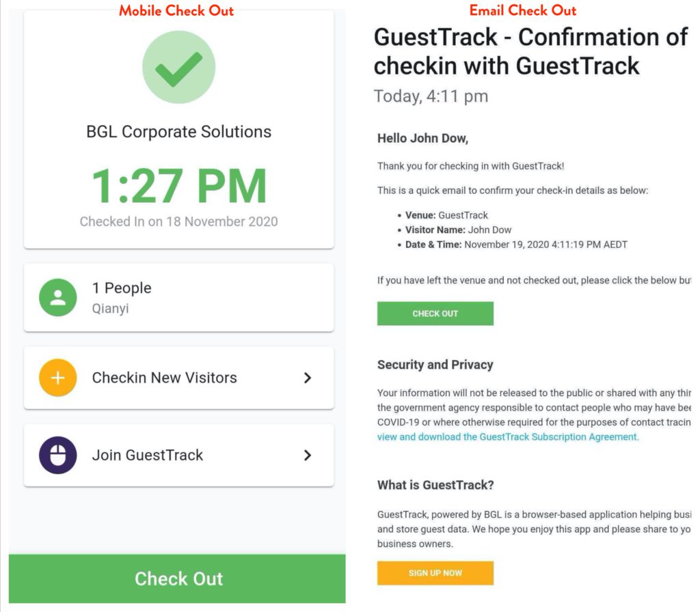Image resolution: width=700 pixels, height=612 pixels.
Task: Click the What is GuestTrack? heading
Action: point(435,485)
